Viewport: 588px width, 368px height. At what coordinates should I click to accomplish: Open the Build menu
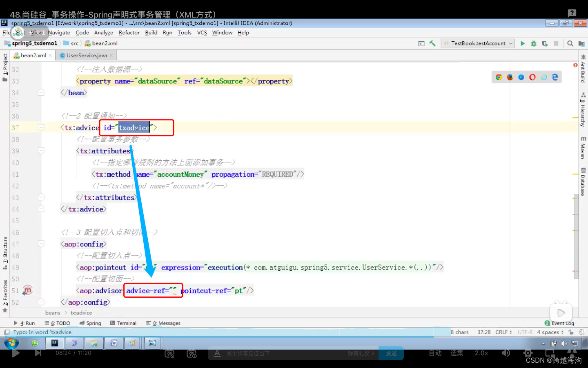point(151,33)
